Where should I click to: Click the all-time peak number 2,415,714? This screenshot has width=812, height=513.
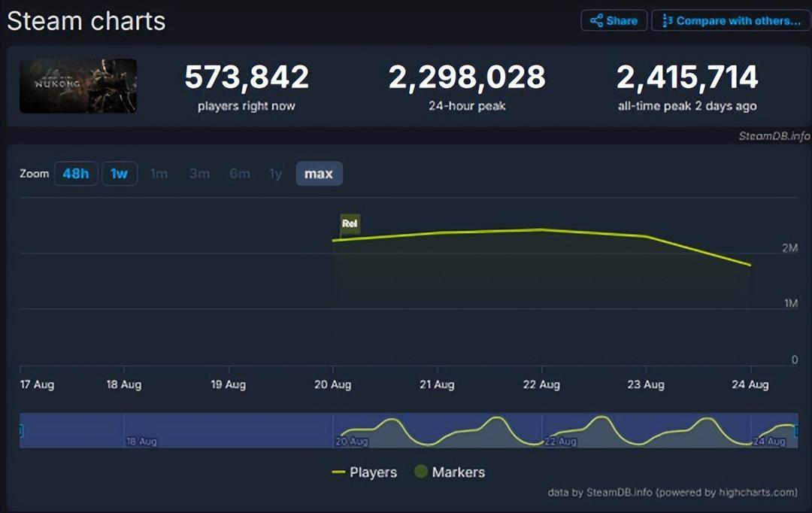(687, 77)
